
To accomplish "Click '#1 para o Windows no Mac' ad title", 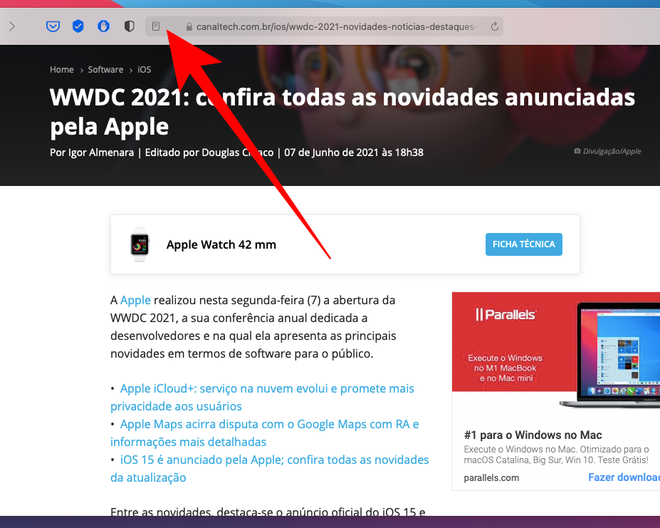I will tap(533, 435).
